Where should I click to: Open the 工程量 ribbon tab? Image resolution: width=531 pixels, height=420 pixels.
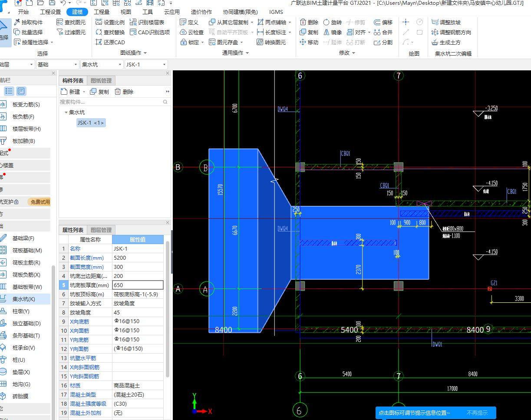click(102, 12)
